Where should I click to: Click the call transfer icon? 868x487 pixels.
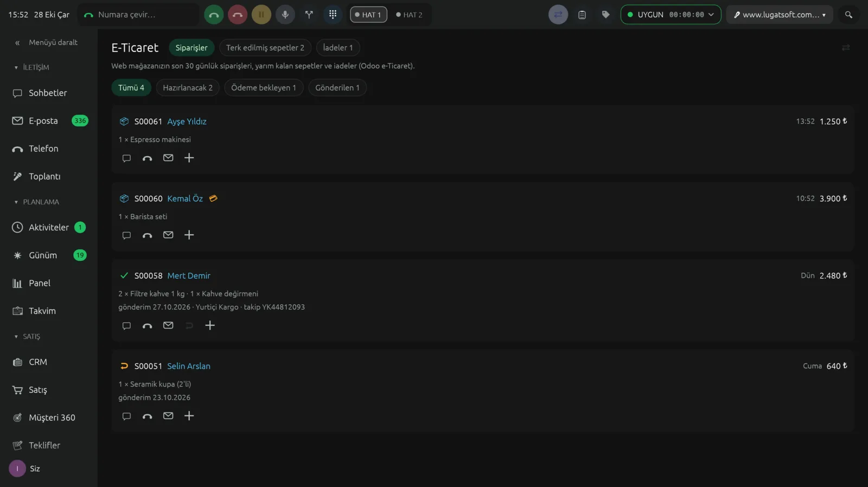point(309,15)
